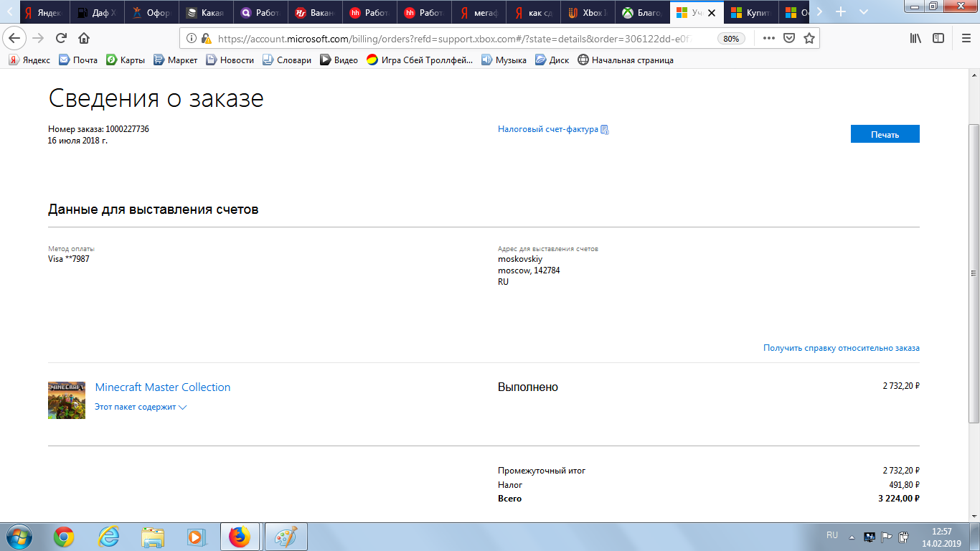Image resolution: width=980 pixels, height=551 pixels.
Task: Bookmark this page with the star
Action: point(809,39)
